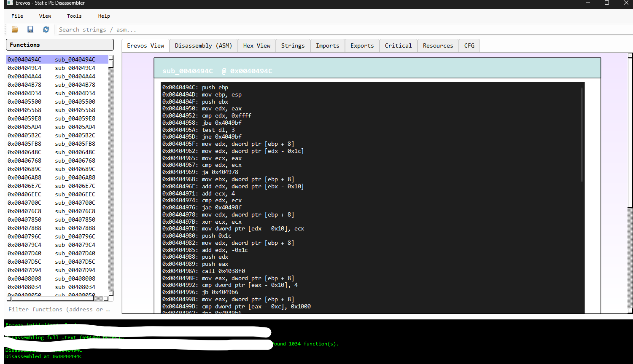Screen dimensions: 633x364
Task: Switch to the Disassembly (ASM) tab
Action: [x=204, y=45]
